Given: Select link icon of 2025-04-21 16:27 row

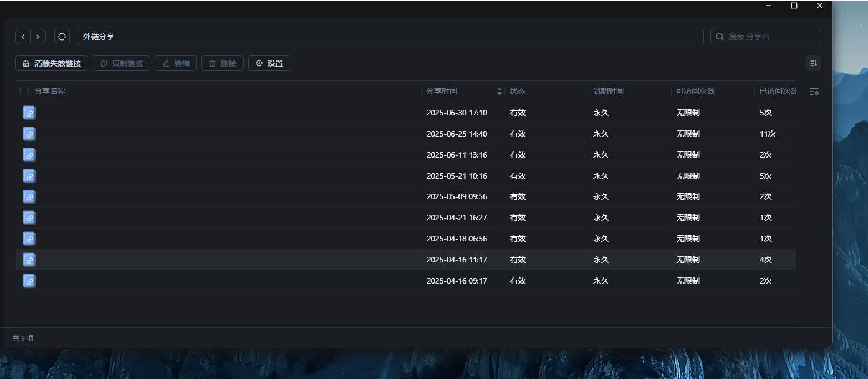Looking at the screenshot, I should (x=29, y=218).
